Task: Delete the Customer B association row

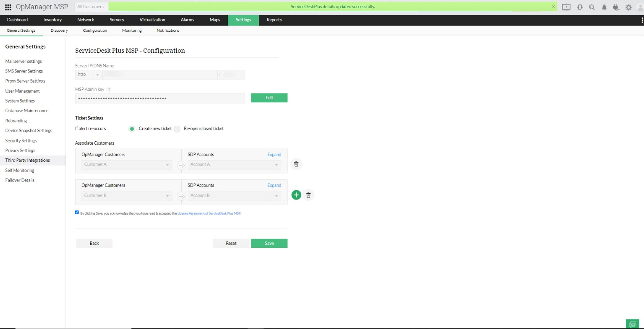Action: pyautogui.click(x=308, y=195)
